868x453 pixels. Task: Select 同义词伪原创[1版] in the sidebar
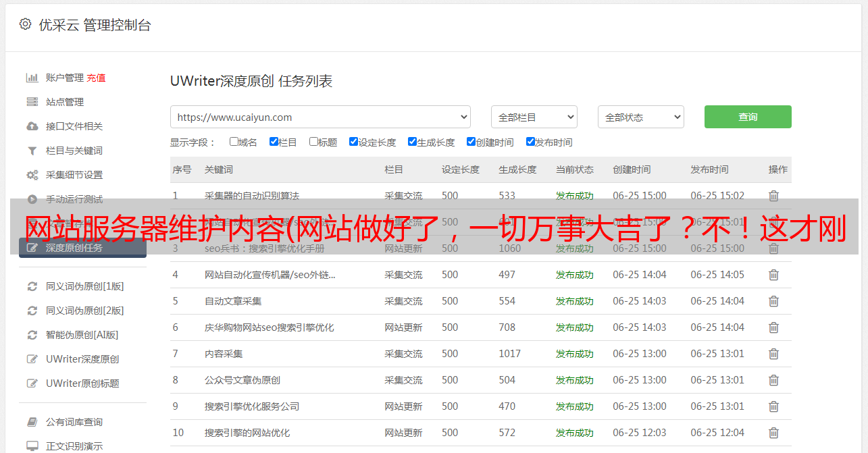(x=85, y=286)
